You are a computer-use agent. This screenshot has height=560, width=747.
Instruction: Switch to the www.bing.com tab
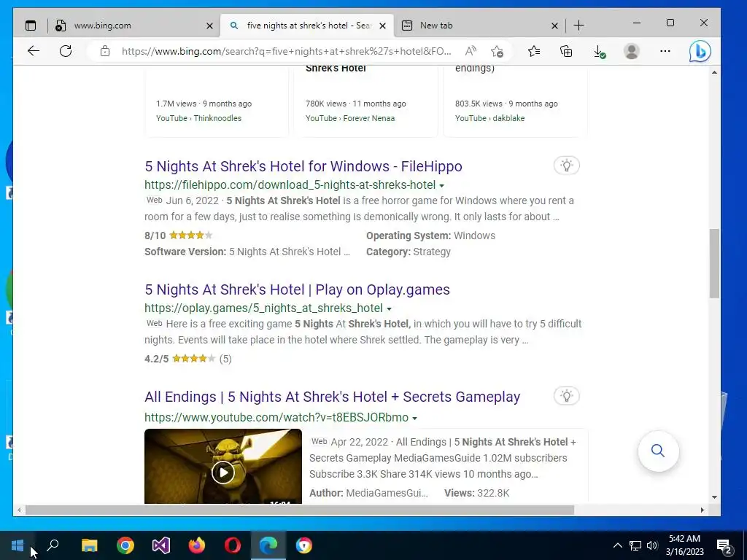point(133,26)
